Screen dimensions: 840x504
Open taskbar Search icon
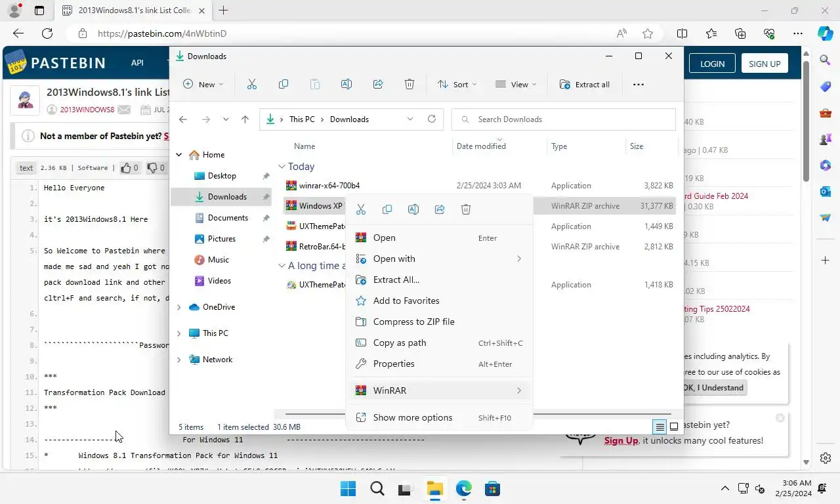377,489
